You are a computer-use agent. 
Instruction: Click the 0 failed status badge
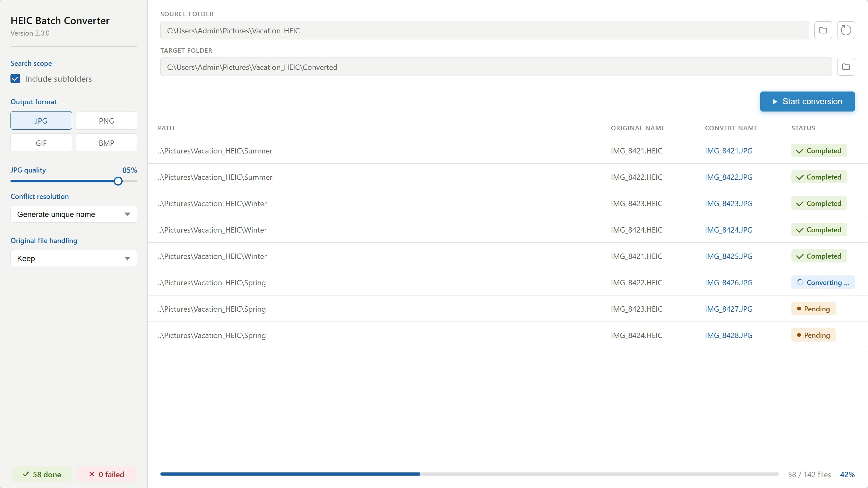[x=106, y=474]
